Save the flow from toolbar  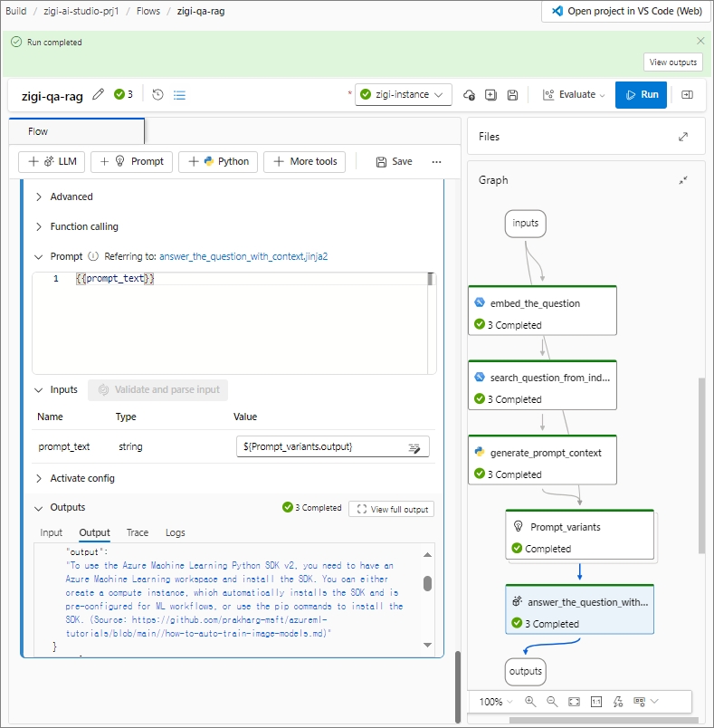pos(394,161)
